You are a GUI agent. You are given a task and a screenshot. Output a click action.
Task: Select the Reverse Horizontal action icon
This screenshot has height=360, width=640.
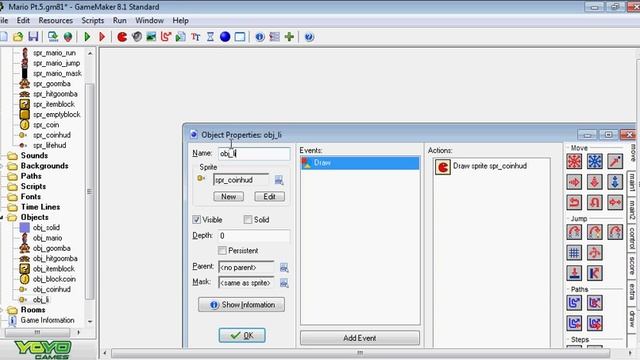tap(574, 202)
